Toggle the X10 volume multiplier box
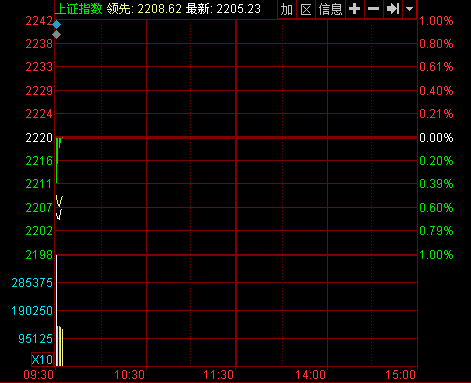 (42, 359)
